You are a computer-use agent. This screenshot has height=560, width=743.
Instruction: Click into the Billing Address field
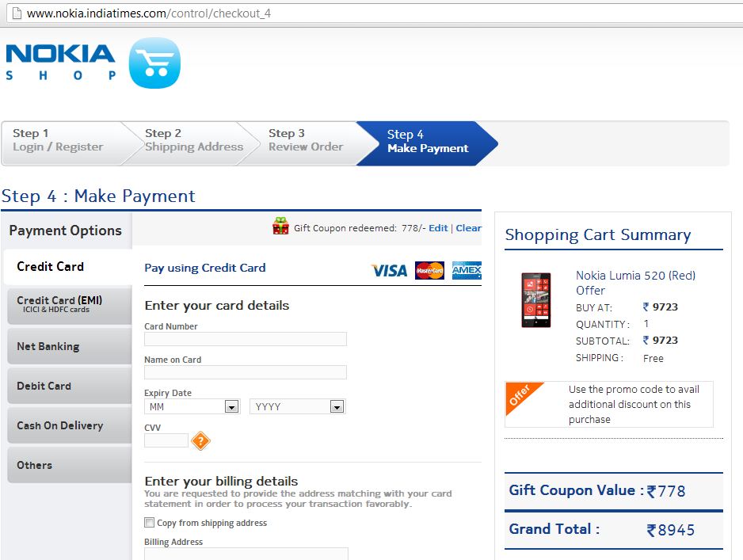(x=246, y=554)
